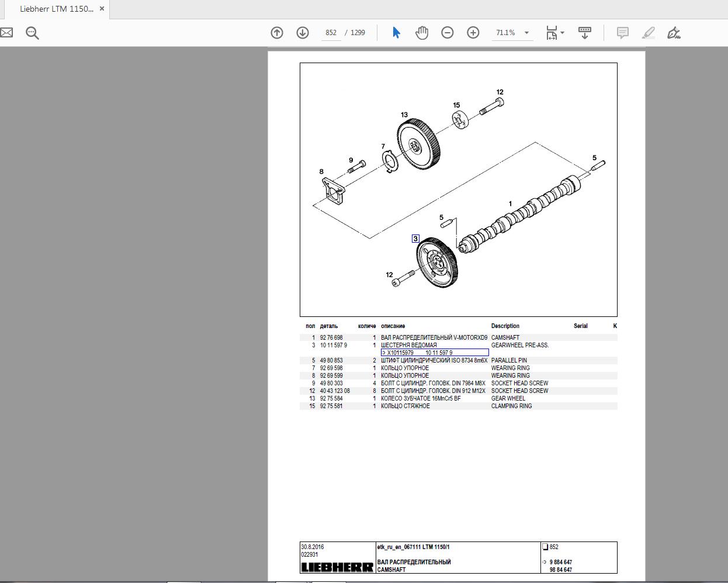Open the search magnifier tool
The width and height of the screenshot is (728, 583).
[x=32, y=33]
